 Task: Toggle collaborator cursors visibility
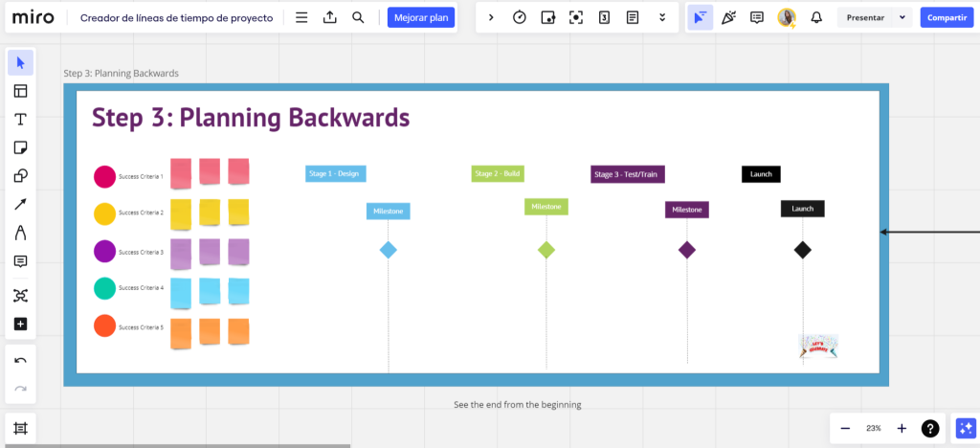[701, 17]
